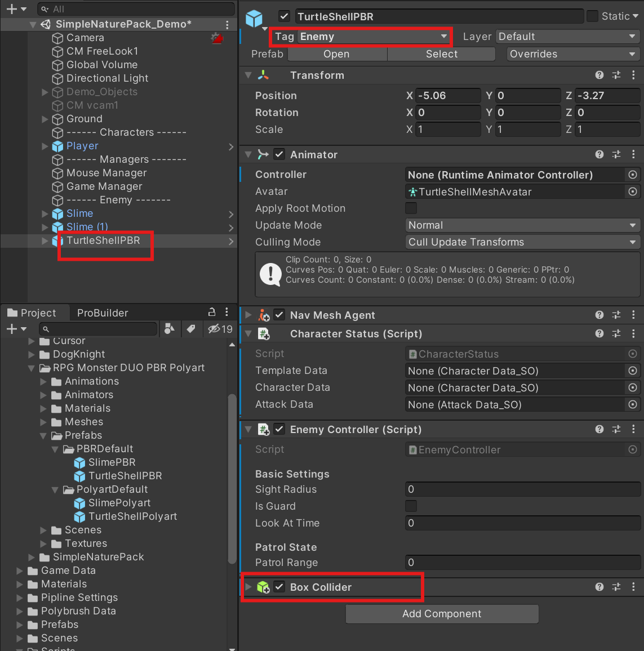The height and width of the screenshot is (651, 644).
Task: Open Nav Mesh Agent kebab menu
Action: (x=633, y=315)
